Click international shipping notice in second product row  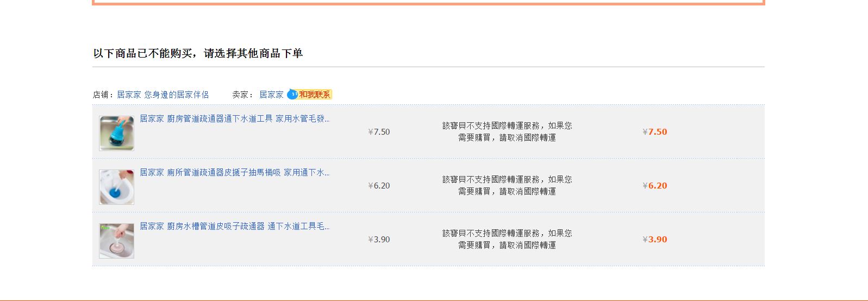[x=507, y=185]
